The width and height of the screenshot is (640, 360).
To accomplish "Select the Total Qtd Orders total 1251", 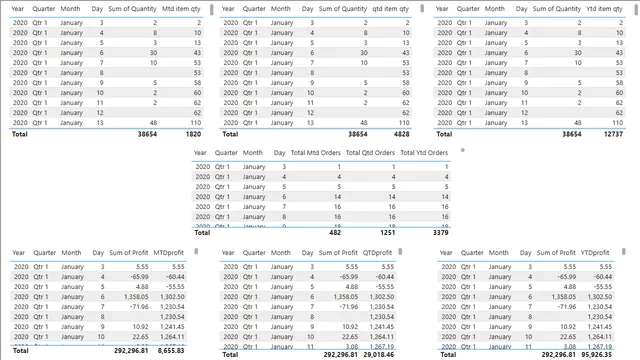I will pyautogui.click(x=387, y=233).
